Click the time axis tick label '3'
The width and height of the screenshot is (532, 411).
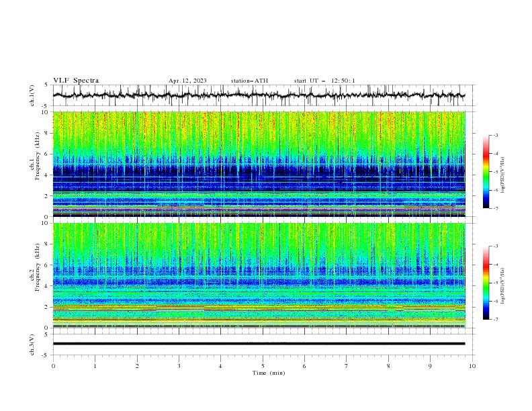click(x=179, y=366)
